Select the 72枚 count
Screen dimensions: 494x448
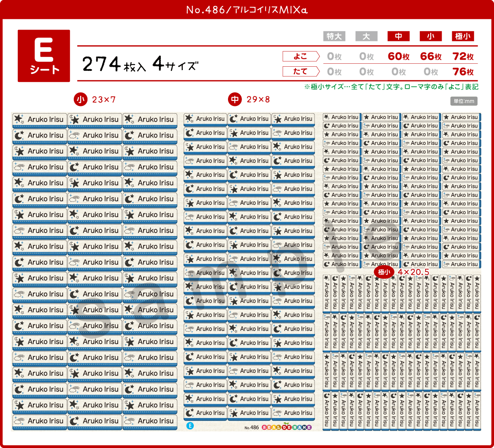(463, 57)
